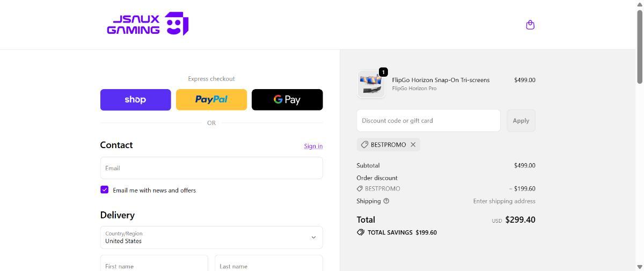Viewport: 644px width, 271px height.
Task: Check out using PayPal
Action: [x=211, y=100]
